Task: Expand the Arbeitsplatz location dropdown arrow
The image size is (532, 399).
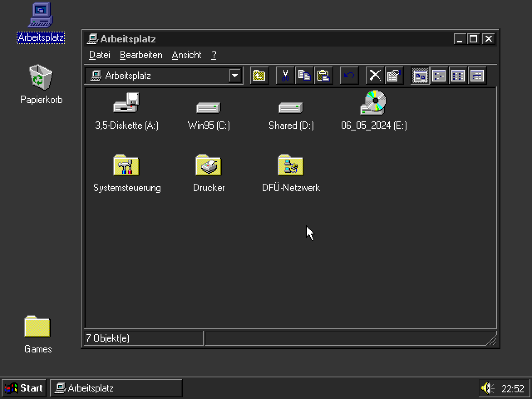Action: pos(235,76)
